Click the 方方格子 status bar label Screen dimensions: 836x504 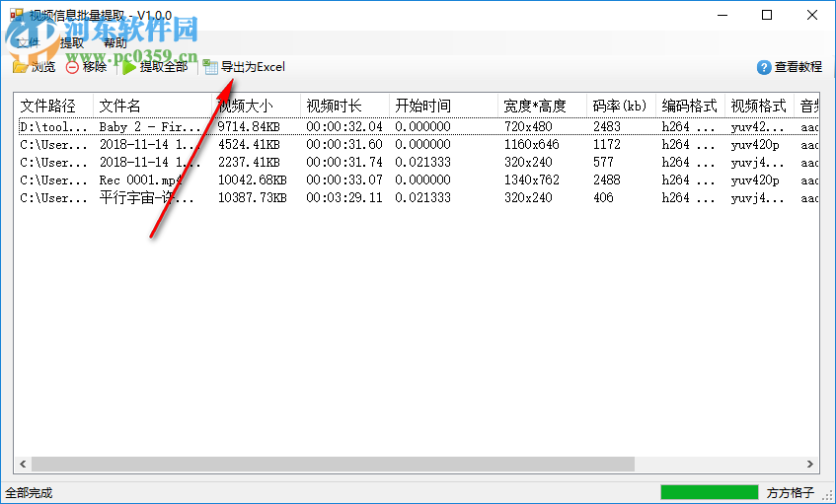[x=791, y=492]
